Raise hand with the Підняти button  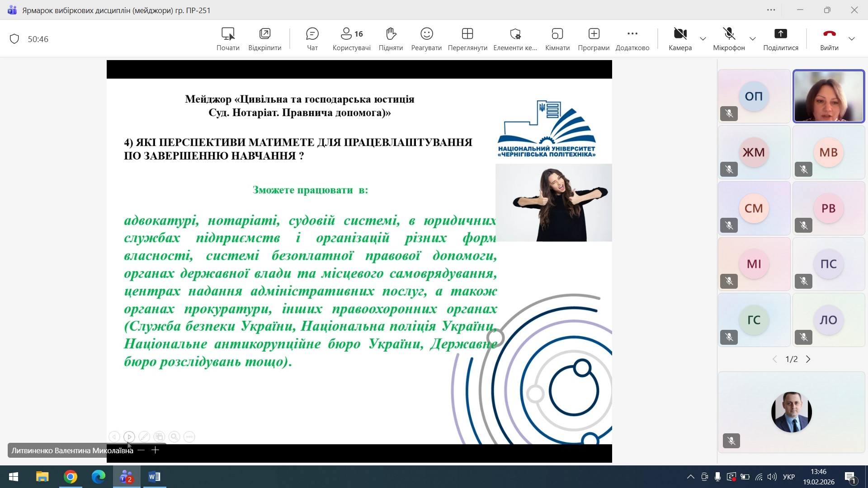391,39
